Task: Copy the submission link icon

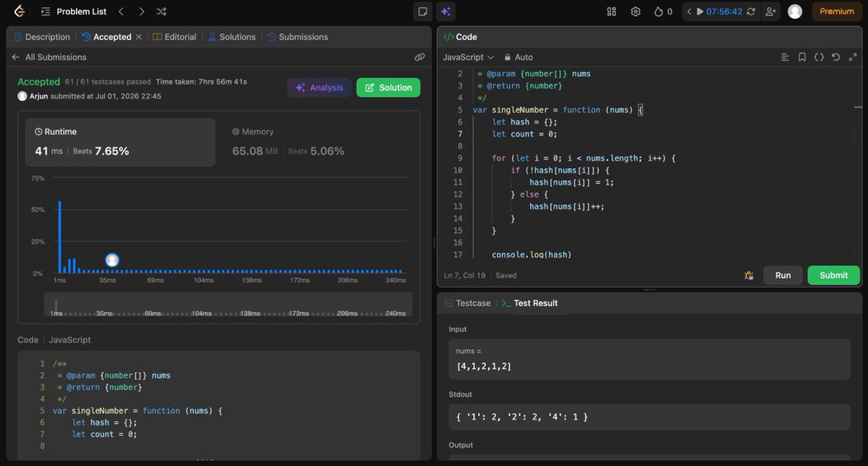Action: pyautogui.click(x=420, y=57)
